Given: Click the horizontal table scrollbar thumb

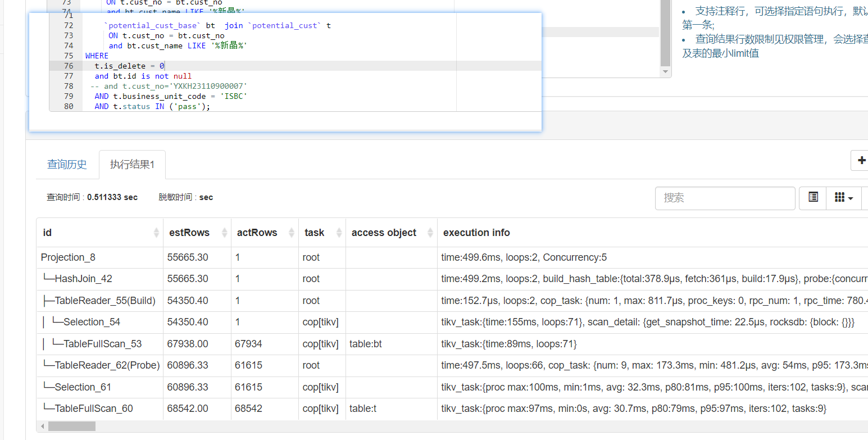Looking at the screenshot, I should pyautogui.click(x=71, y=427).
